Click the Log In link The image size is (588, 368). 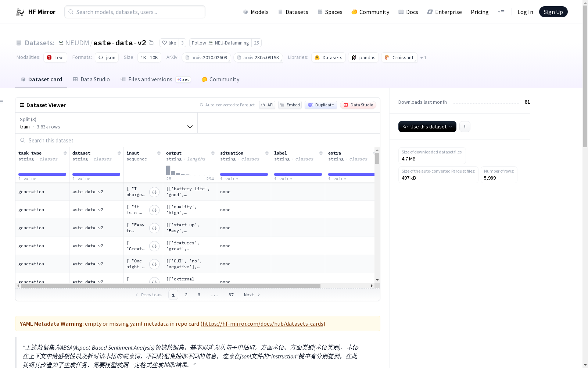pos(525,12)
